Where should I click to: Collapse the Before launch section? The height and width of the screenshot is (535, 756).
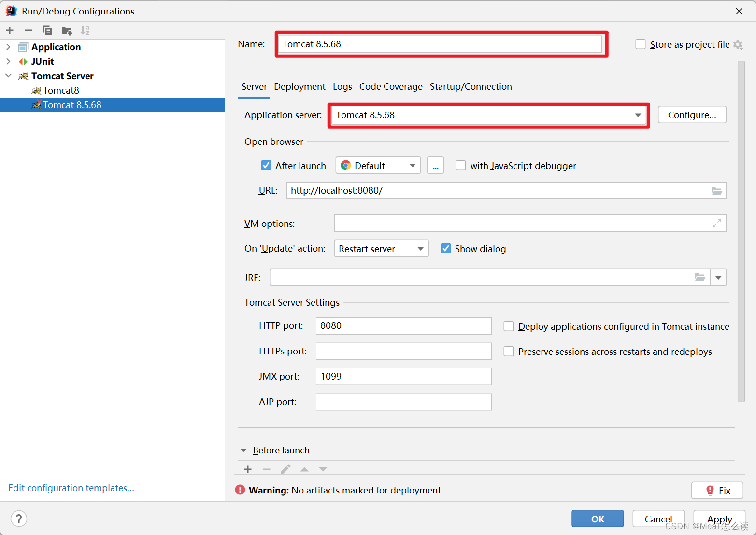click(243, 450)
